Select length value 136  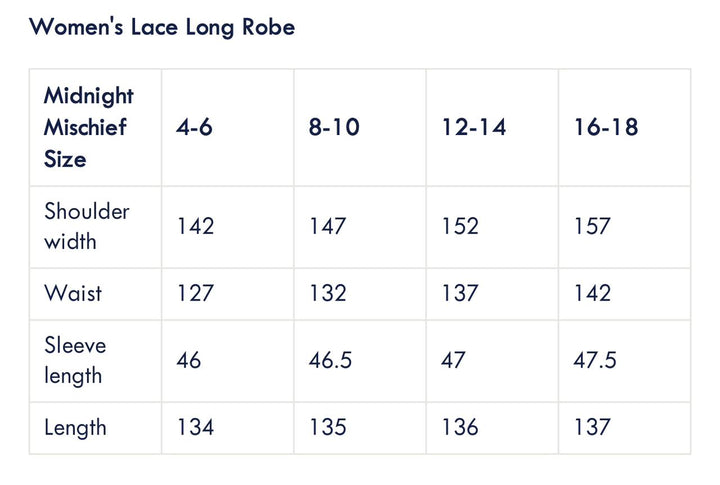[460, 428]
